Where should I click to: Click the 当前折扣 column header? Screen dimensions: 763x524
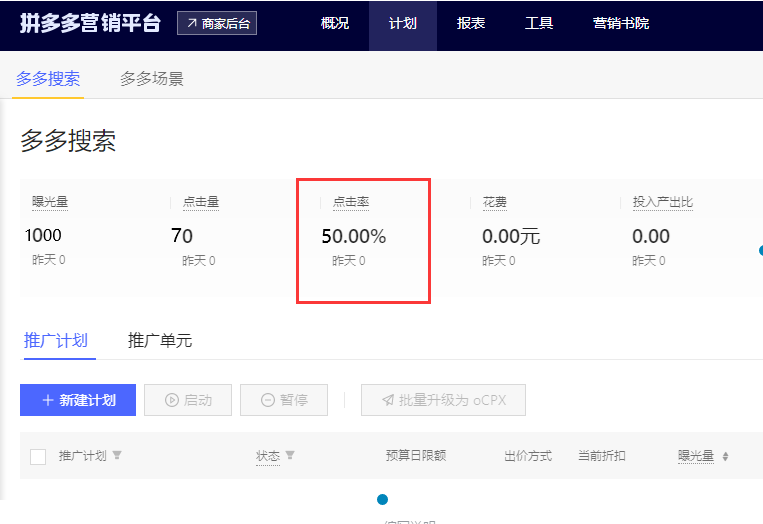(x=601, y=455)
